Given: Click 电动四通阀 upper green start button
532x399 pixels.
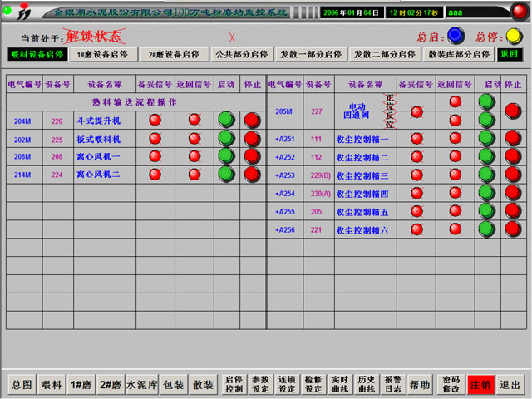Looking at the screenshot, I should pos(487,101).
